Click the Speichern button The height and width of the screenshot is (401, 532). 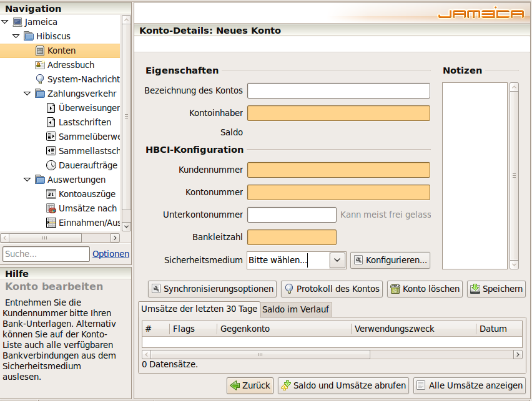[496, 289]
